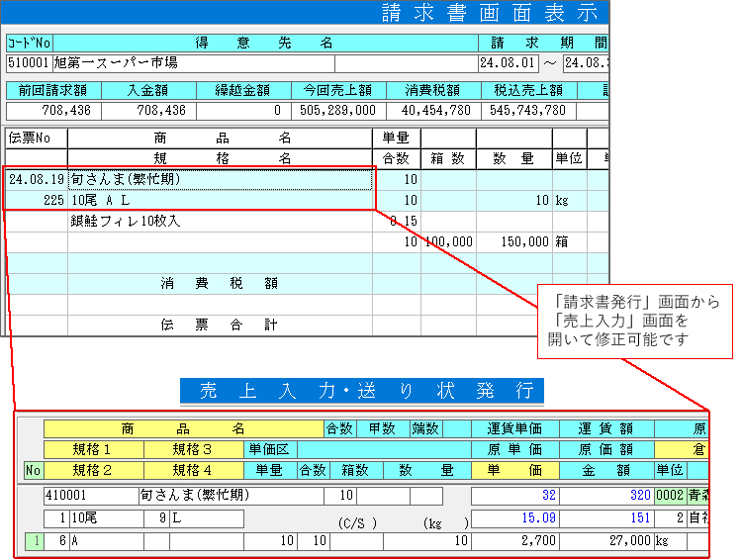Click the 原単価 value 15.09
The width and height of the screenshot is (742, 560).
click(x=514, y=518)
